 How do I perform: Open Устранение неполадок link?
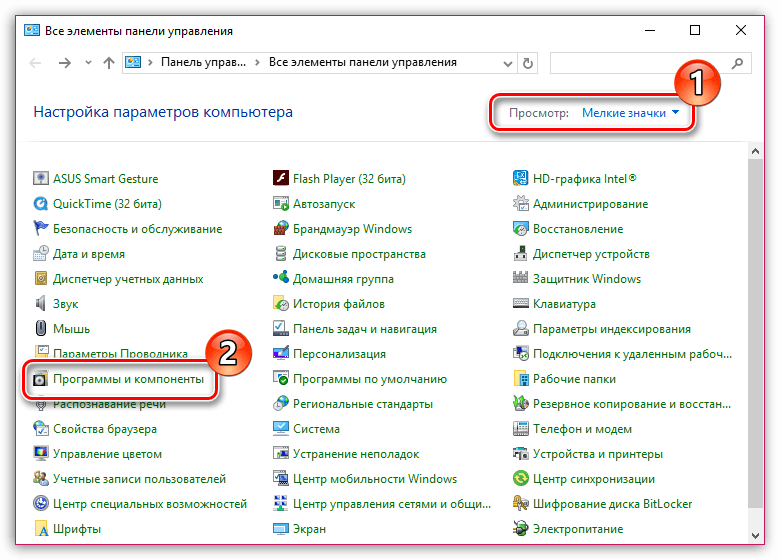pyautogui.click(x=356, y=454)
